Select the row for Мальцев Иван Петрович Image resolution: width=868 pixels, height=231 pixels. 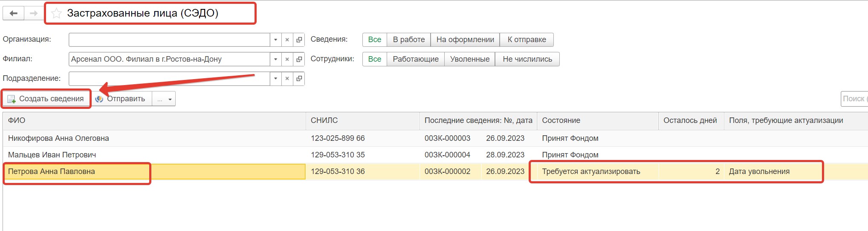[x=52, y=155]
